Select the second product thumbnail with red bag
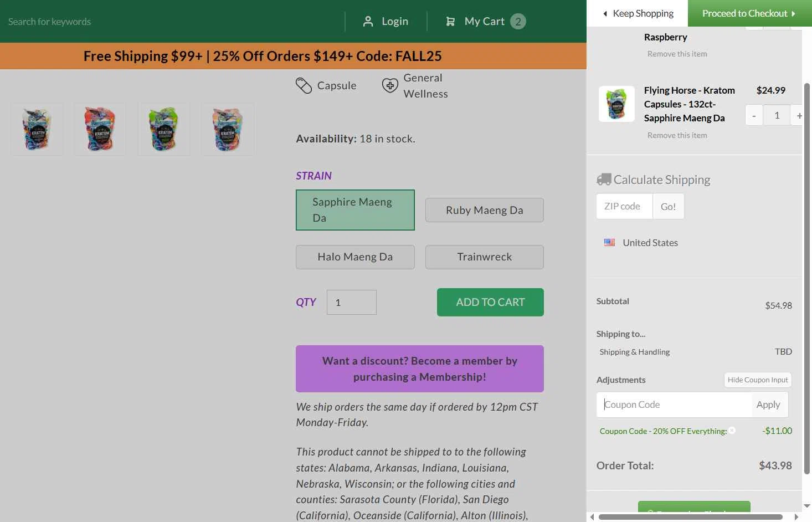 coord(100,129)
